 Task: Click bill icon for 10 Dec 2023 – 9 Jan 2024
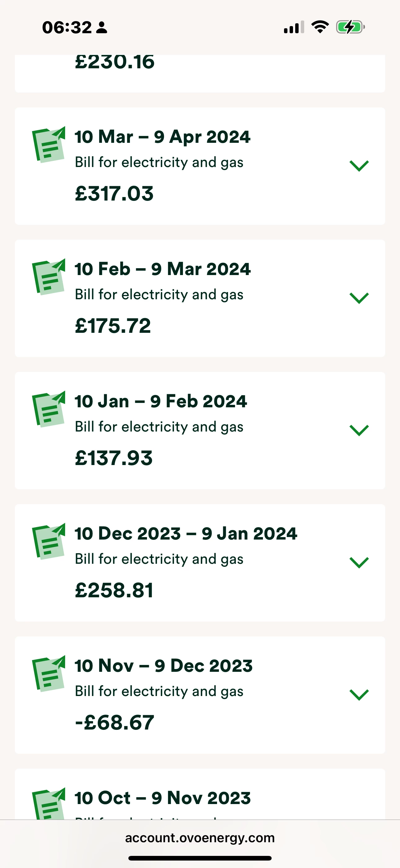click(48, 541)
